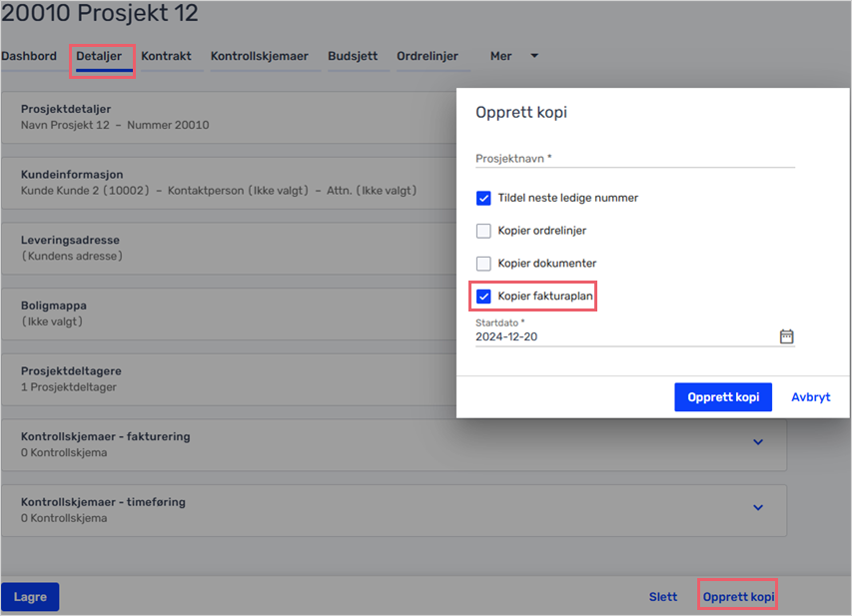Open the Prosjektdeltagere section
Image resolution: width=852 pixels, height=616 pixels.
pyautogui.click(x=228, y=379)
